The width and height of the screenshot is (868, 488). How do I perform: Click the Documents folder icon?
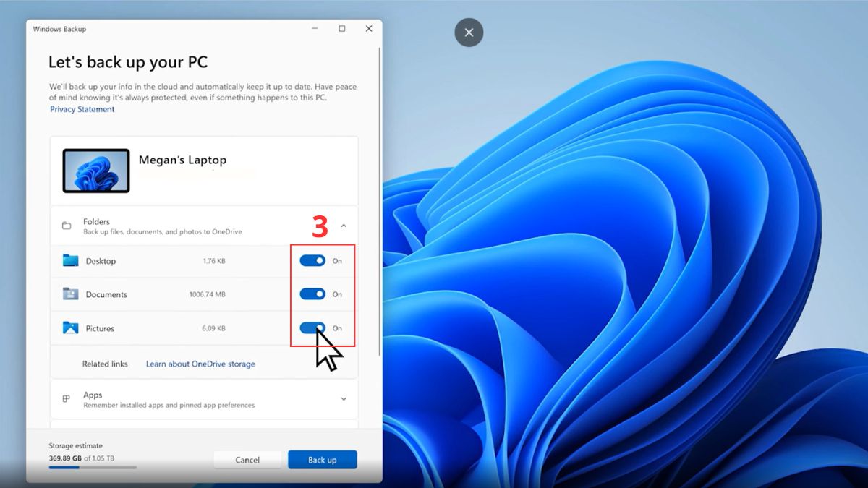(x=70, y=294)
